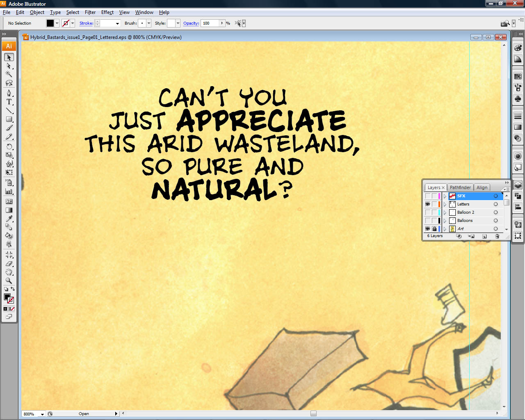Click the Stroke link in control bar
The width and height of the screenshot is (525, 420).
click(86, 23)
